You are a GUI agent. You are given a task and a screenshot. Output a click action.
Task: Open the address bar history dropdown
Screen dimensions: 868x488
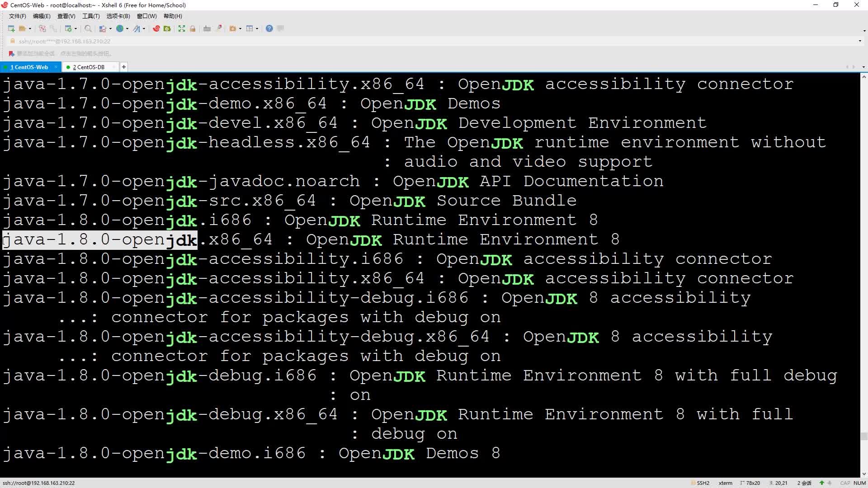[859, 41]
